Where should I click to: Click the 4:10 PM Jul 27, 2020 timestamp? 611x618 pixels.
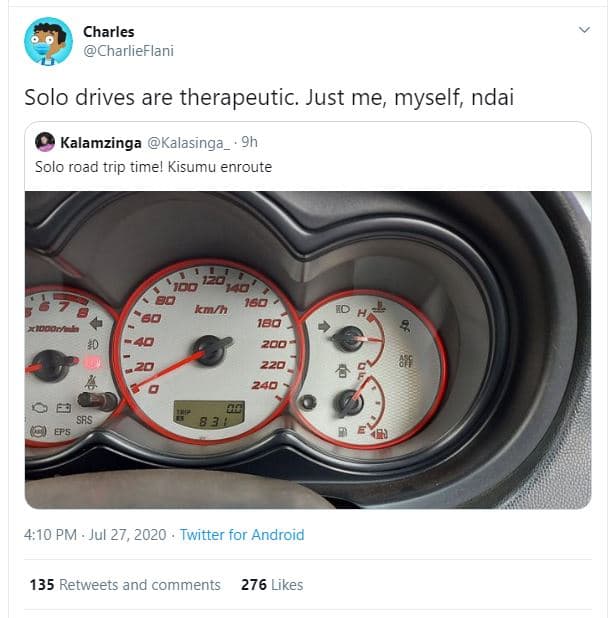[x=95, y=535]
